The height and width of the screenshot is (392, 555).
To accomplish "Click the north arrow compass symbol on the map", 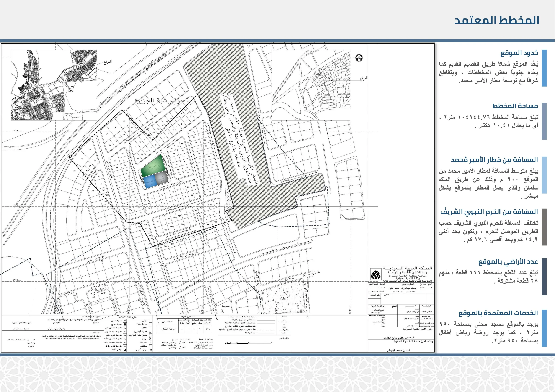I will [x=359, y=58].
